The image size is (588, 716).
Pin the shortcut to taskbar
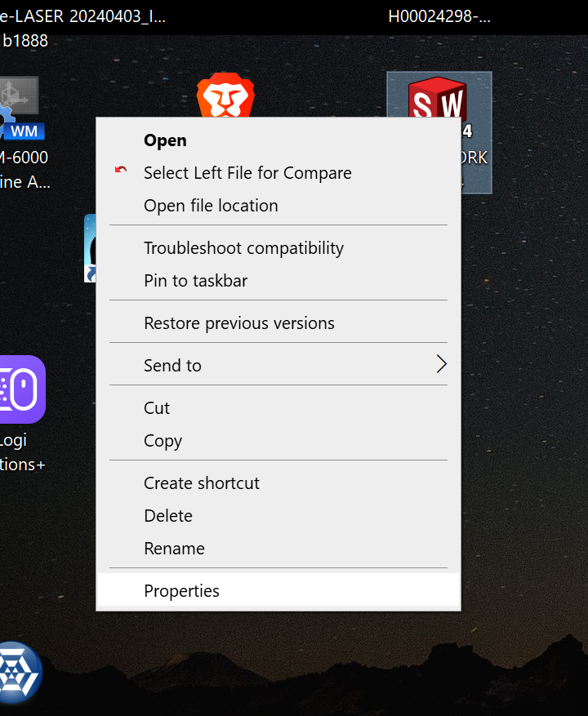tap(195, 281)
